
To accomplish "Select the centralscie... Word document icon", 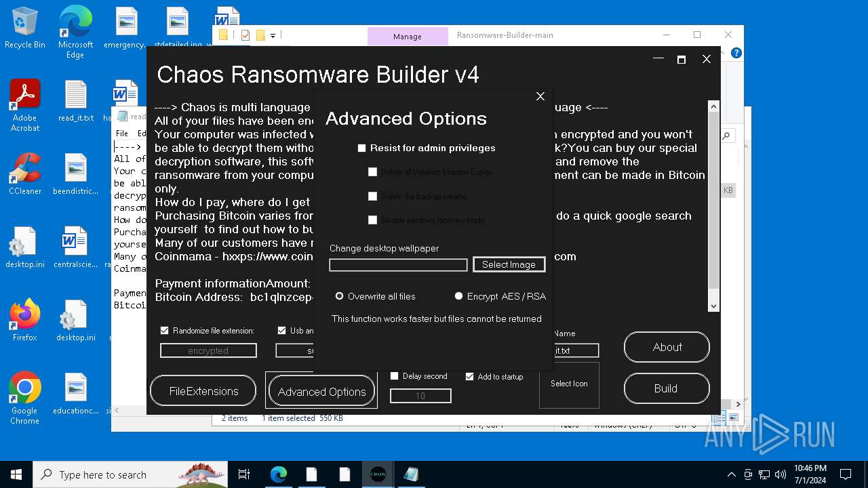I will [75, 247].
